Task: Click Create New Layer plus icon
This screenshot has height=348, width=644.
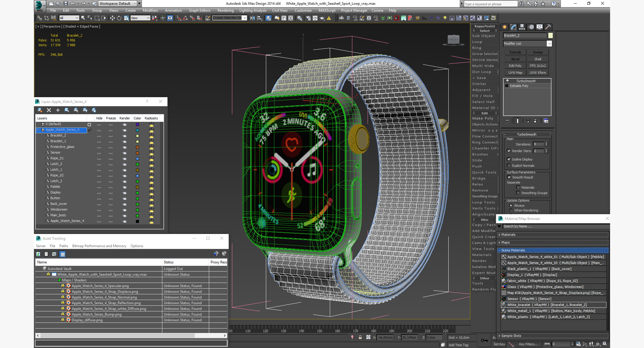Action: [58, 110]
